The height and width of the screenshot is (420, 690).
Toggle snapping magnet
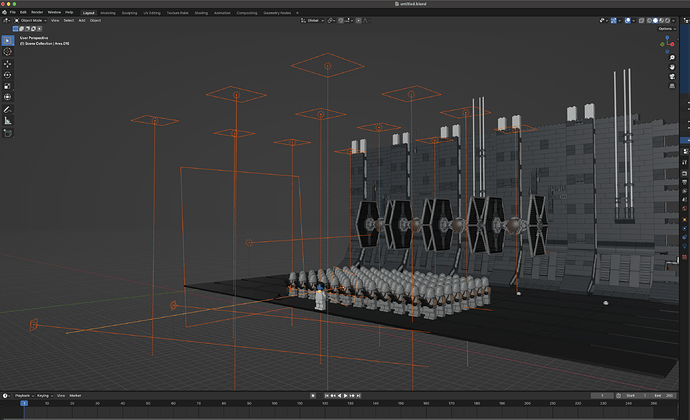[x=341, y=20]
